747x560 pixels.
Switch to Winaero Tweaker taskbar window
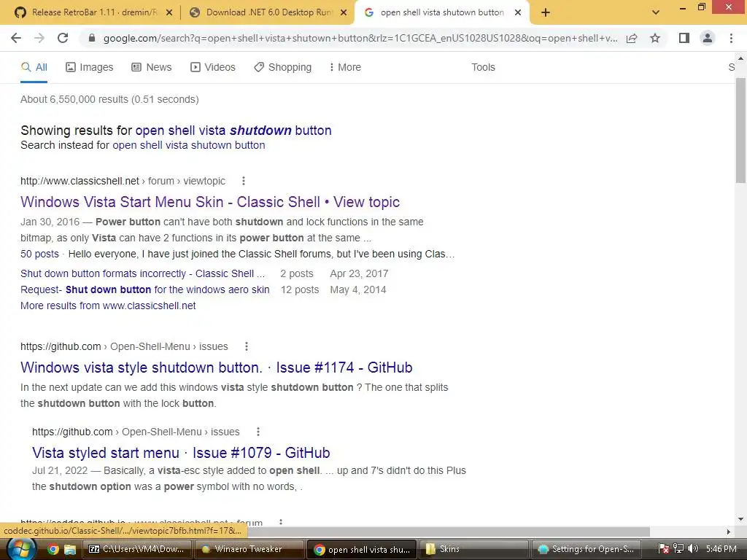[x=249, y=549]
